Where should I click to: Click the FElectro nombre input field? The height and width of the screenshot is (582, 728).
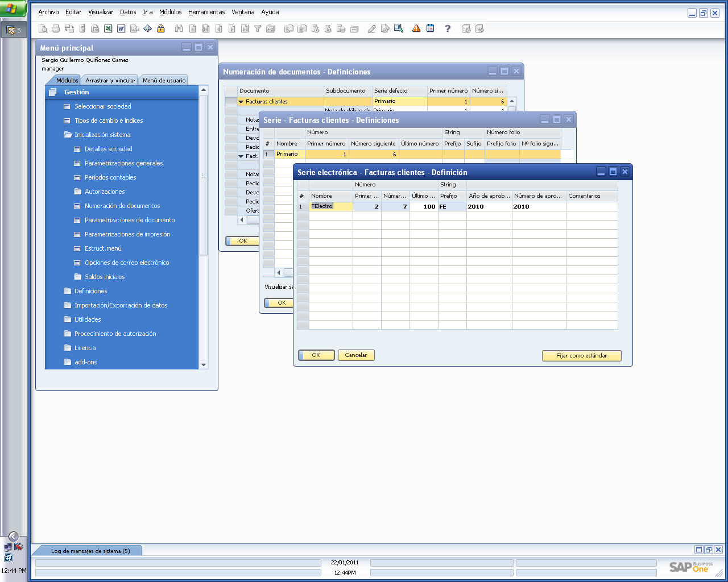330,206
